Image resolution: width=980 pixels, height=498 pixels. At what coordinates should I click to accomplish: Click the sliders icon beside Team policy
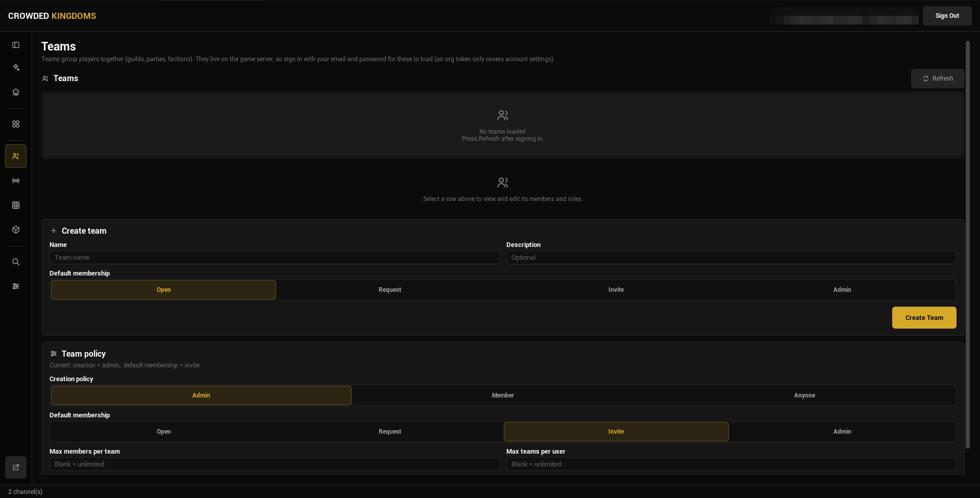point(54,354)
